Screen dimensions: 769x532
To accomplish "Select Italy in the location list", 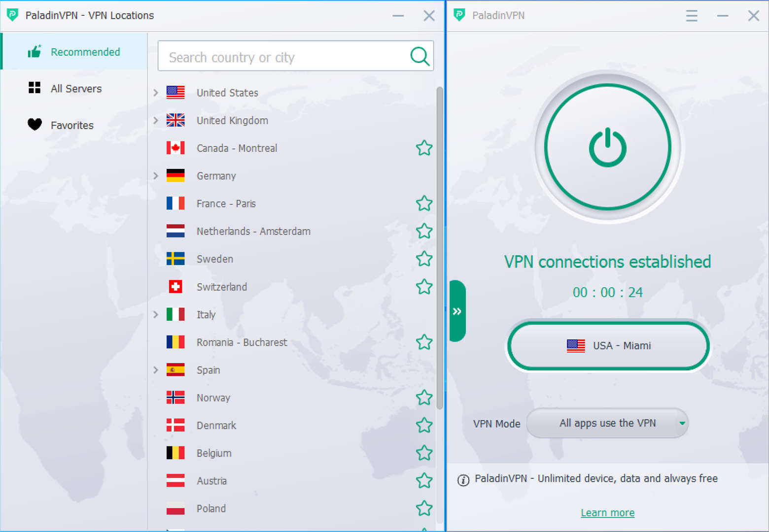I will (x=206, y=314).
